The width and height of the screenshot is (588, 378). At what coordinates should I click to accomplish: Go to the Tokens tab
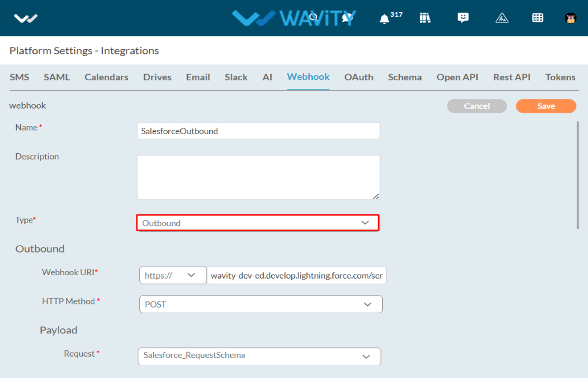pyautogui.click(x=560, y=77)
